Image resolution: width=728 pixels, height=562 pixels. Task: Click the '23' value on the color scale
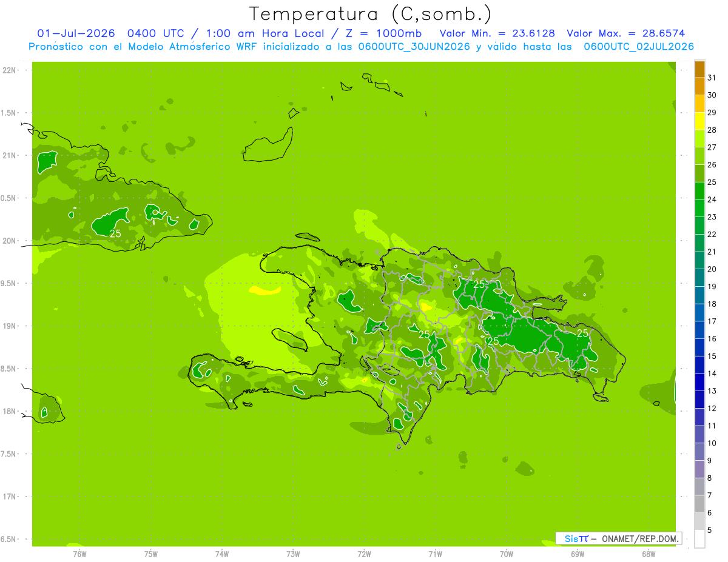click(x=712, y=217)
